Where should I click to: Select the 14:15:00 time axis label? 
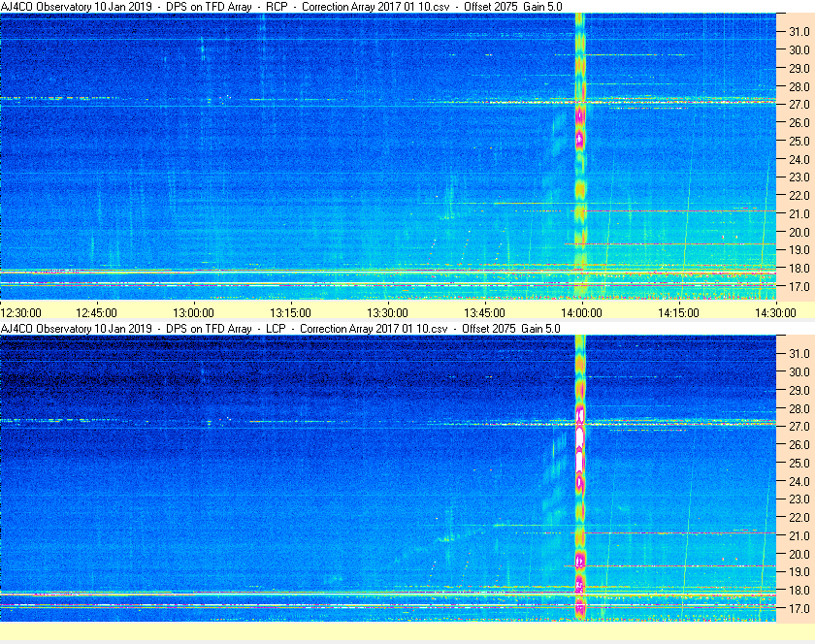[x=678, y=313]
